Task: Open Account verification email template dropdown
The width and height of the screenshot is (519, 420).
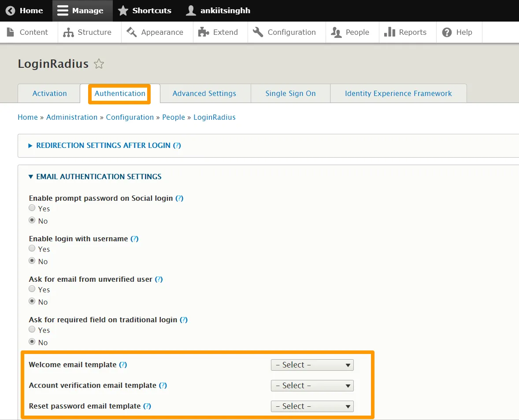Action: click(312, 386)
